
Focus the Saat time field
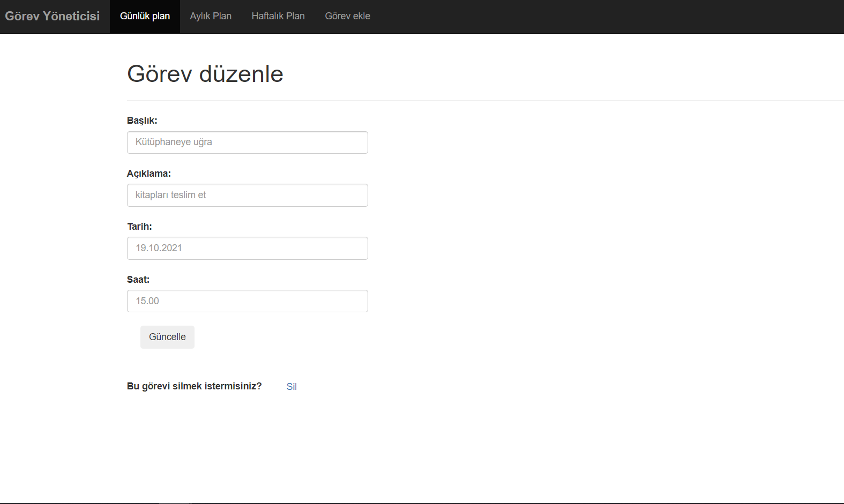pyautogui.click(x=248, y=301)
